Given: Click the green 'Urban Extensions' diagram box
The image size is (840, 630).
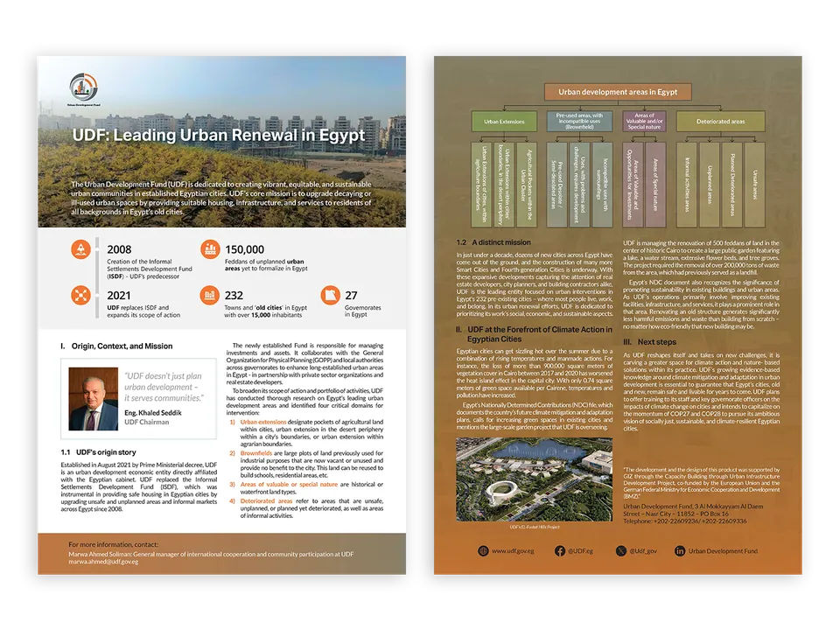Looking at the screenshot, I should [x=504, y=122].
